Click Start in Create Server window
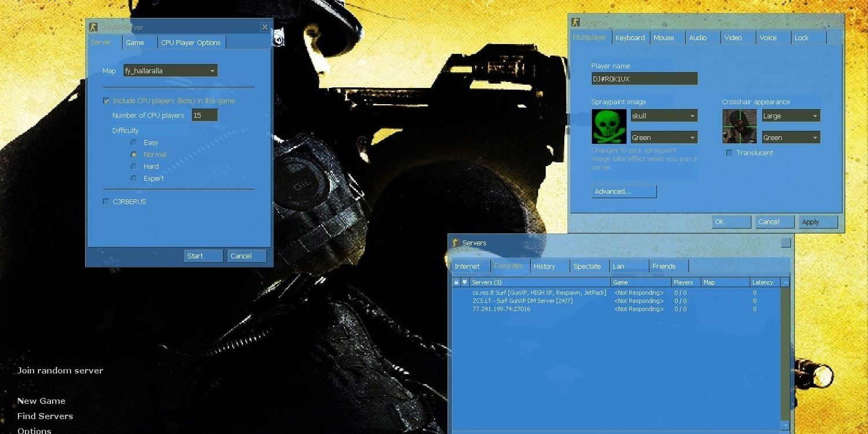 tap(204, 256)
